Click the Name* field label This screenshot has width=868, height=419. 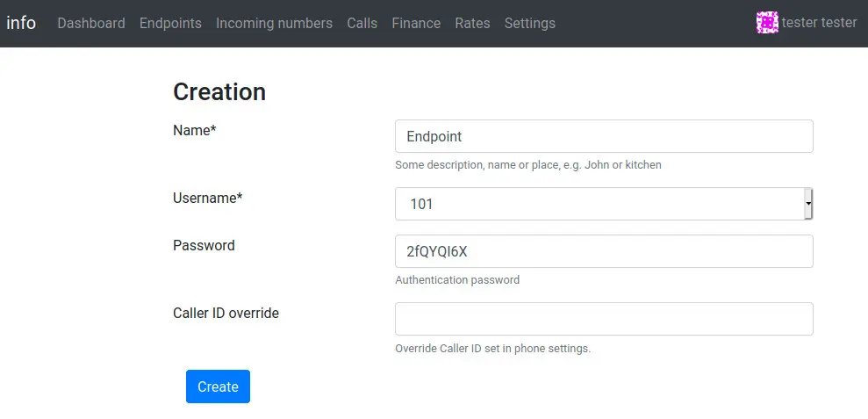[x=194, y=130]
